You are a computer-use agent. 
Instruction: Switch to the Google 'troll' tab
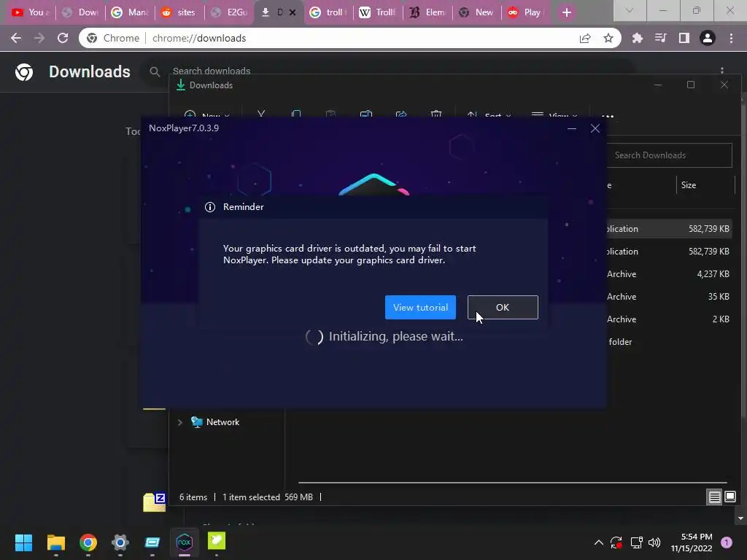(x=328, y=12)
